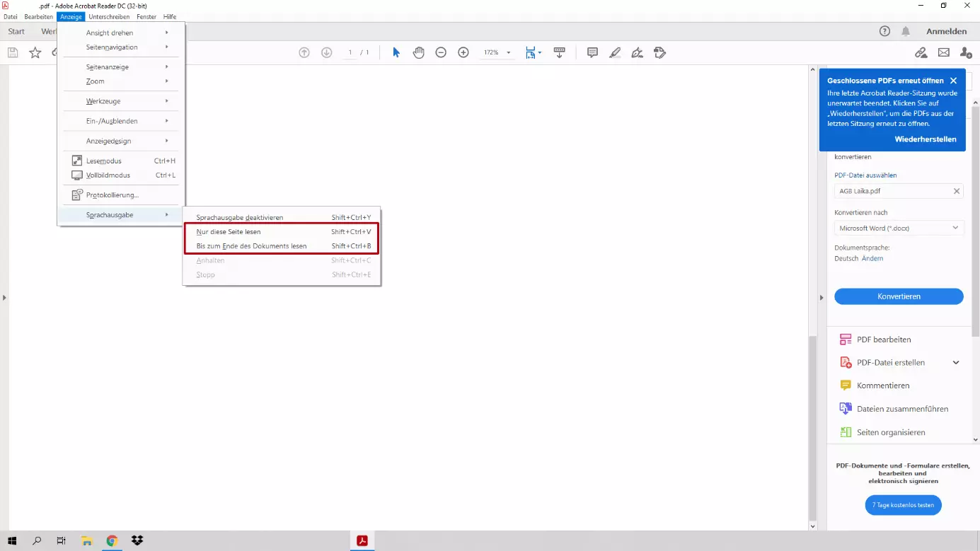The height and width of the screenshot is (551, 980).
Task: Open File Explorer from the taskbar
Action: click(x=86, y=541)
